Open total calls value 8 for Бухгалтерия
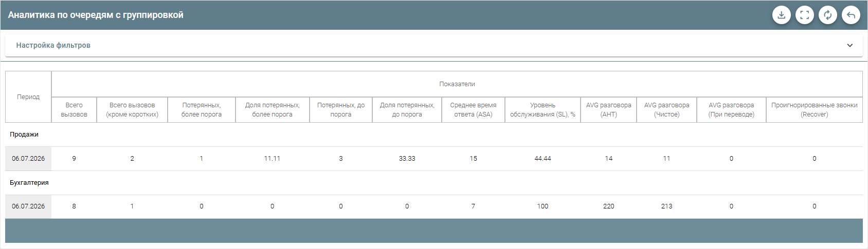This screenshot has height=249, width=868. pyautogui.click(x=74, y=206)
